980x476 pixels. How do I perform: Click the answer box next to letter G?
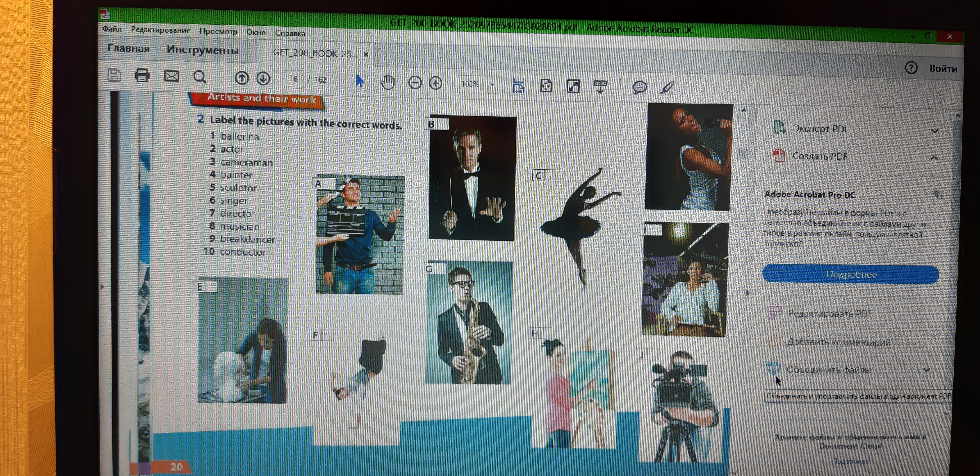coord(441,268)
